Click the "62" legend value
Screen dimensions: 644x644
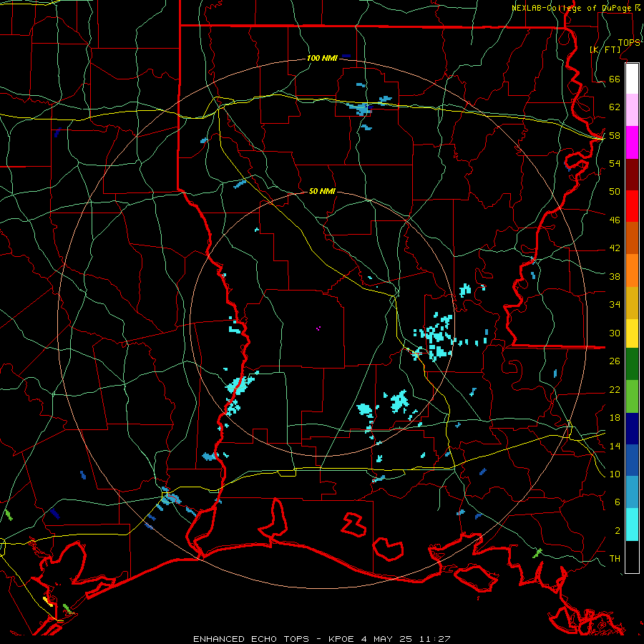(x=615, y=107)
